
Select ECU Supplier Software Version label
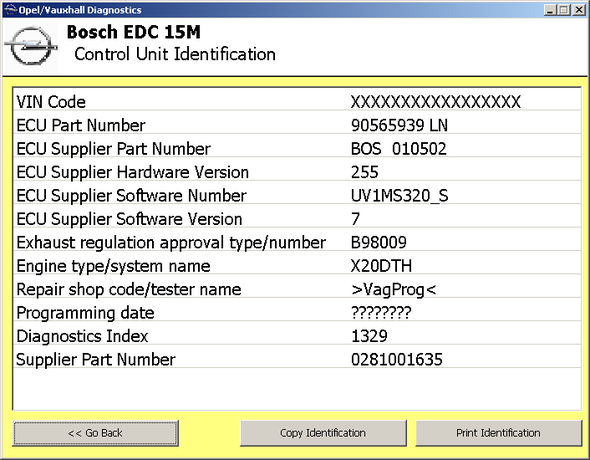point(129,219)
